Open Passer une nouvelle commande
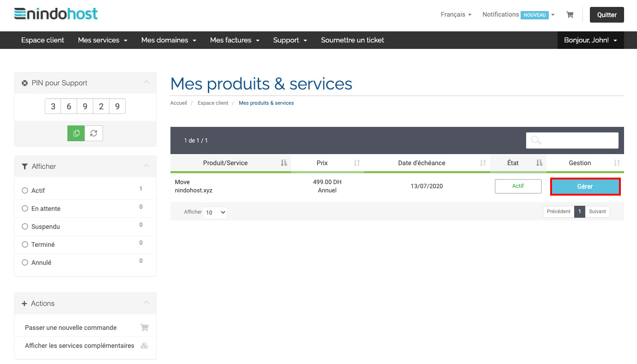 click(x=71, y=328)
